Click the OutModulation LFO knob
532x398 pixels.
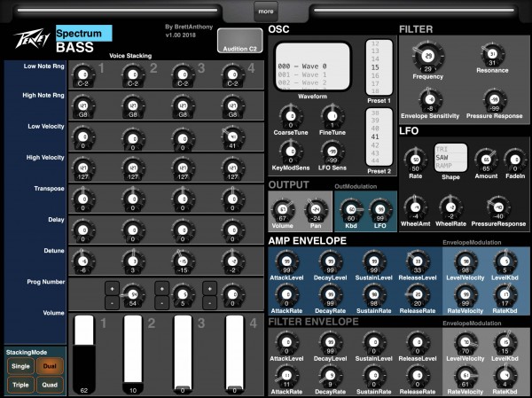coord(380,211)
